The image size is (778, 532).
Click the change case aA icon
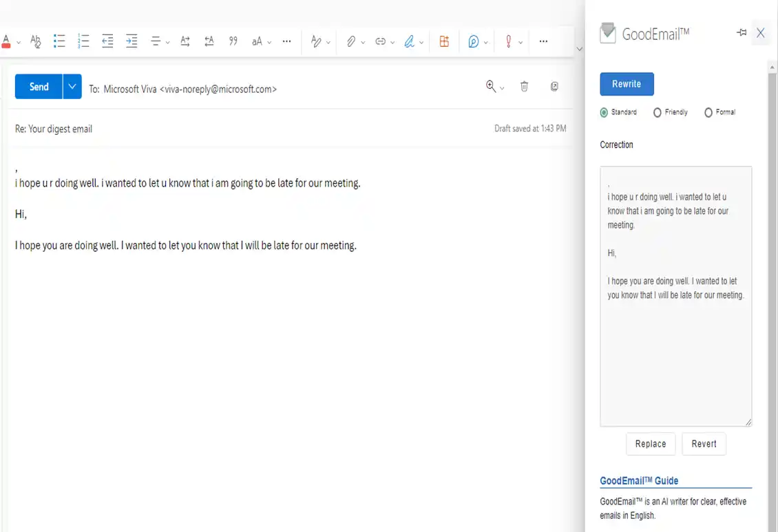[257, 42]
